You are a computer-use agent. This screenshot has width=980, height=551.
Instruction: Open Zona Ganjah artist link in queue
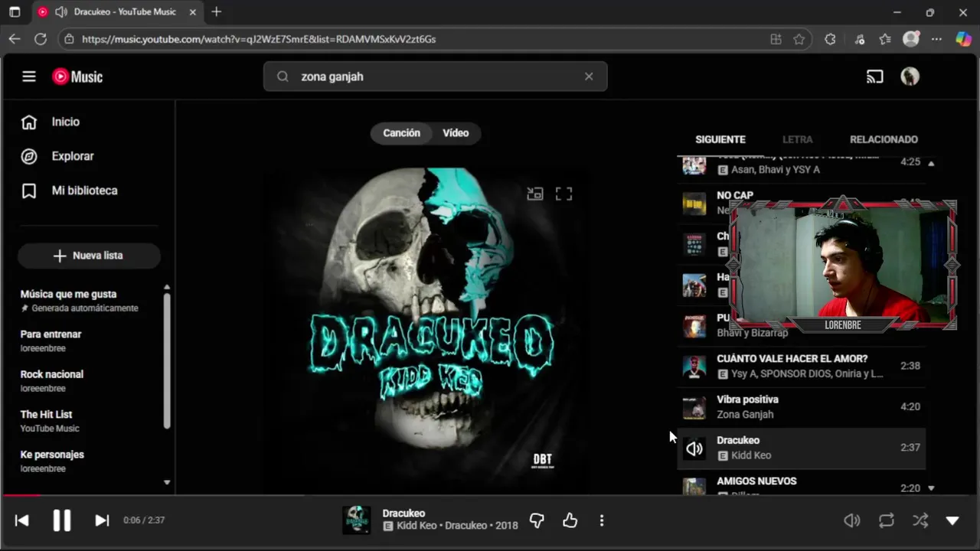(745, 415)
